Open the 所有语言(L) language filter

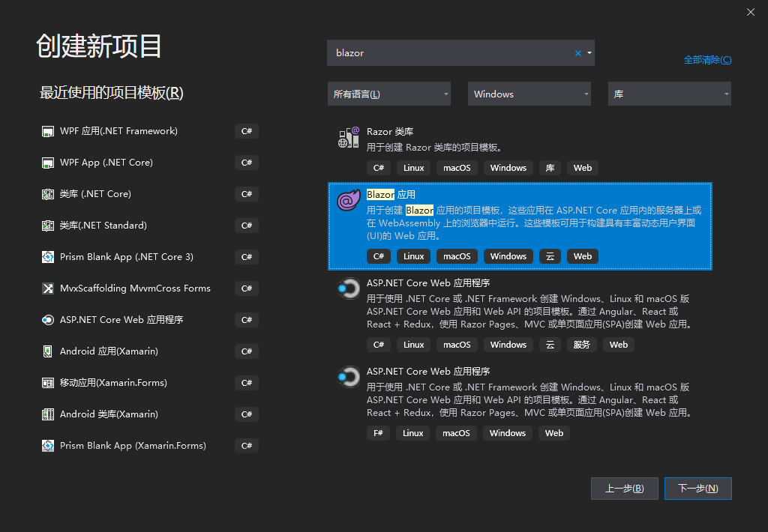pyautogui.click(x=389, y=94)
